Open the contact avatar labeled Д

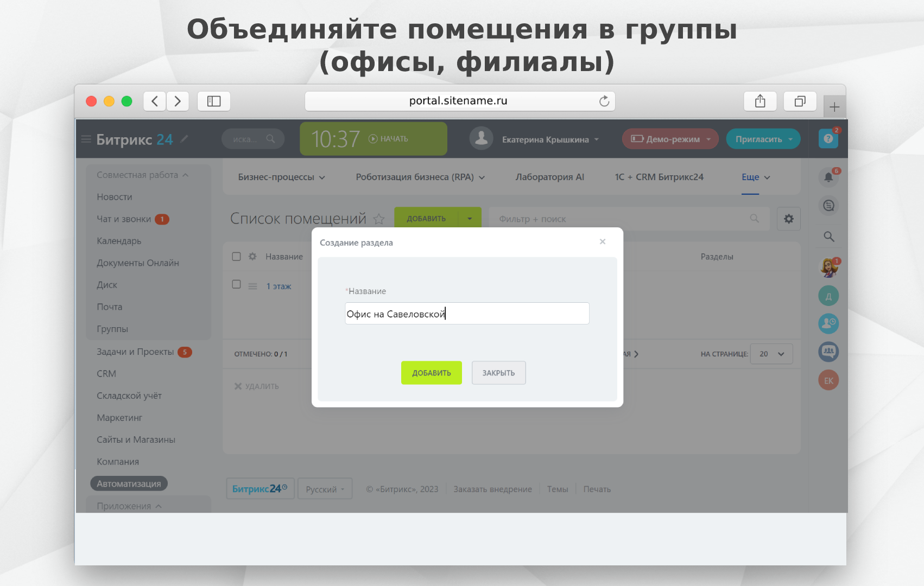pos(828,296)
